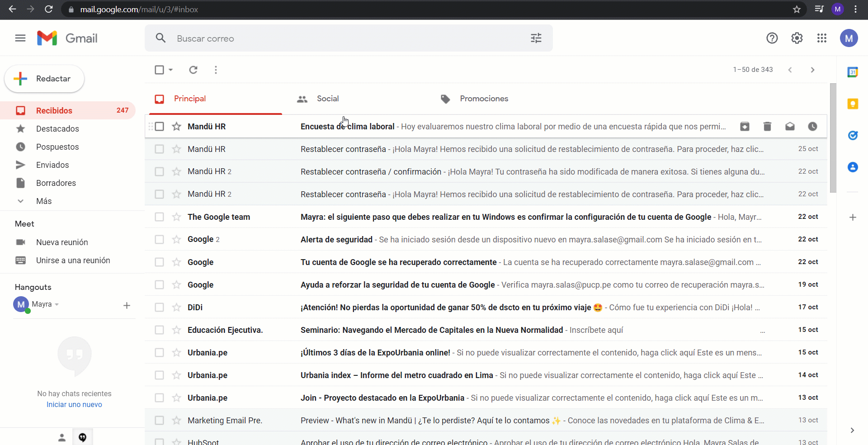Open Recibidos folder
Screen dimensions: 868x445
click(x=68, y=111)
